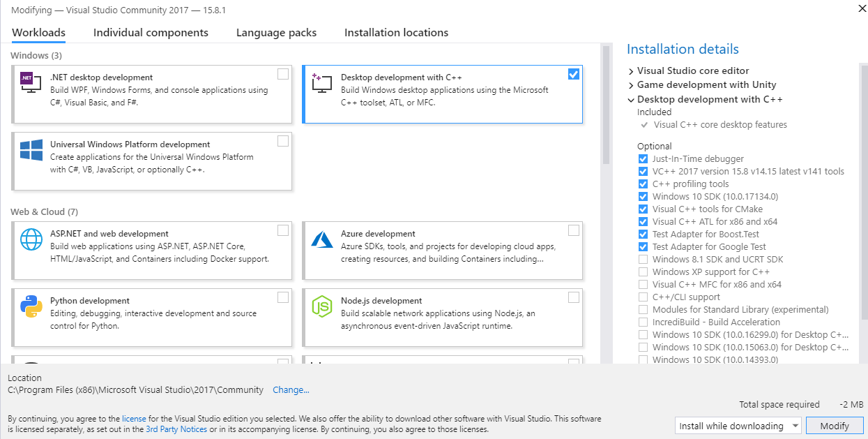Viewport: 868px width, 439px height.
Task: Open the 3rd Party Notices link
Action: 176,429
